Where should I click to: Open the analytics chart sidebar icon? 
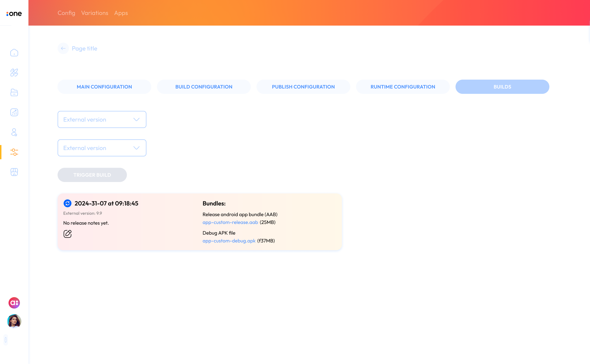click(14, 112)
